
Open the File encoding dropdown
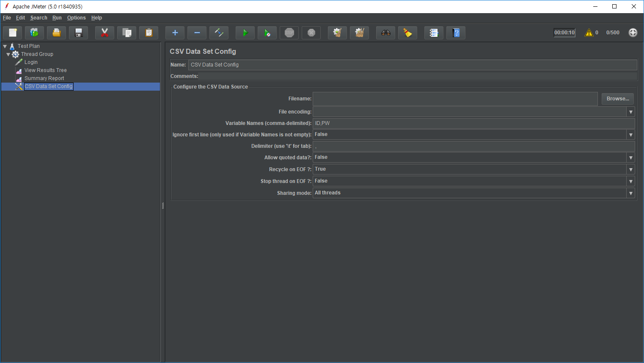(630, 112)
